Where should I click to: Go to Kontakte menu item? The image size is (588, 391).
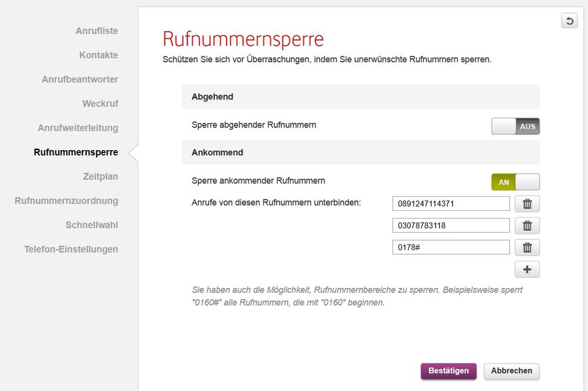99,55
